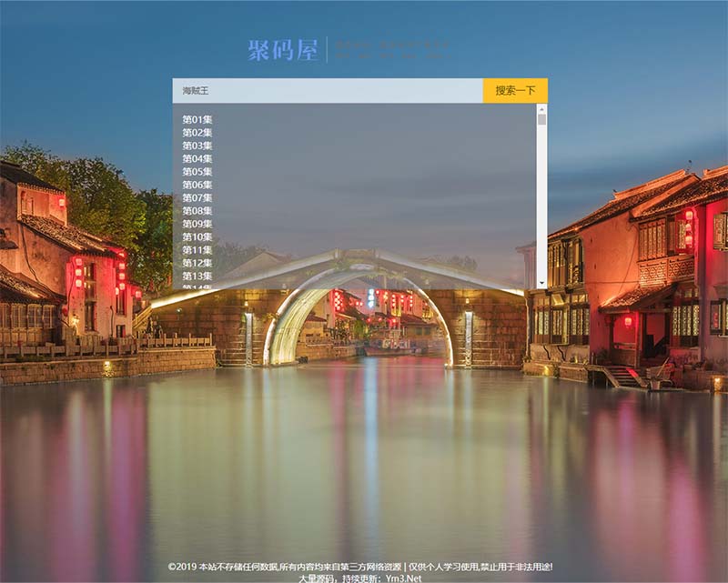Image resolution: width=728 pixels, height=583 pixels.
Task: Open episode 第07集
Action: tap(197, 197)
